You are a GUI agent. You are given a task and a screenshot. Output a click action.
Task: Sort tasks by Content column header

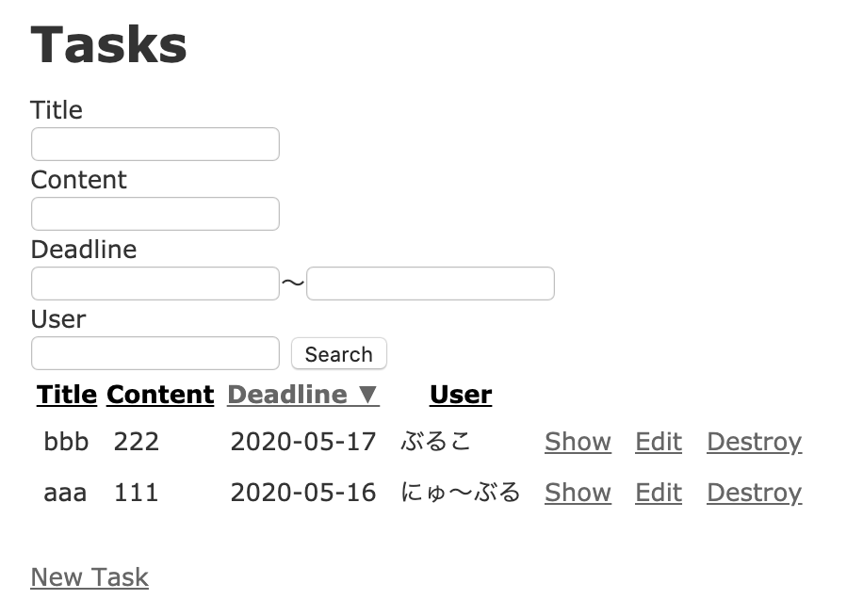(x=160, y=395)
